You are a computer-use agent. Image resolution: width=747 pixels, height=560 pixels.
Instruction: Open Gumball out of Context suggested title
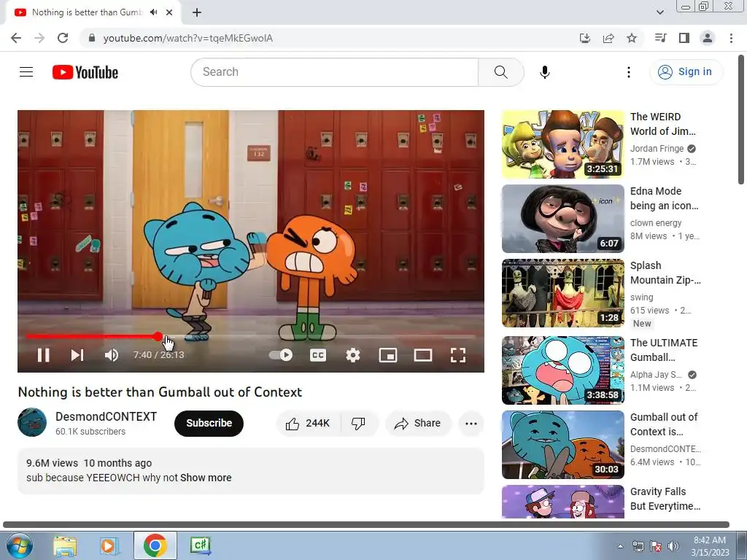point(664,424)
